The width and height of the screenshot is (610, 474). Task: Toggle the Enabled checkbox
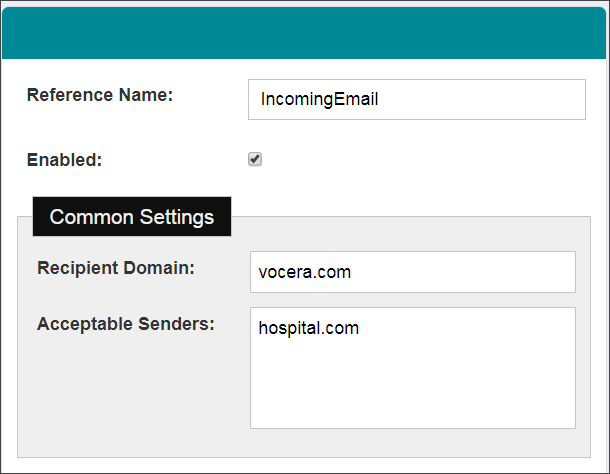(x=255, y=159)
